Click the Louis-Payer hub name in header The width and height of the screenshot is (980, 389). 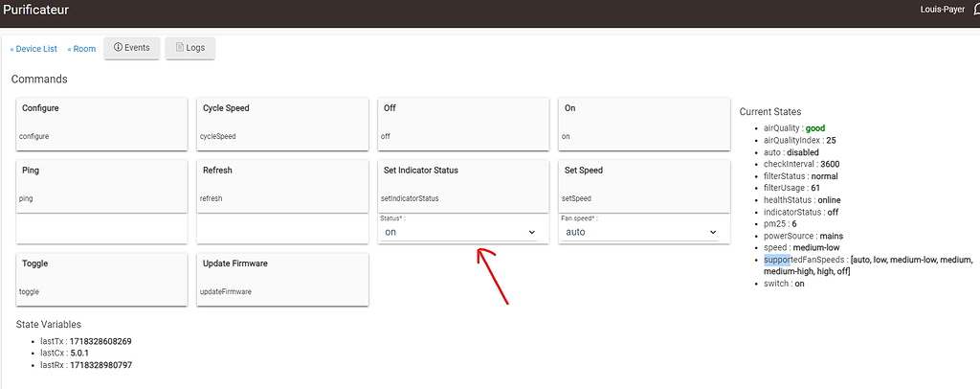[943, 10]
